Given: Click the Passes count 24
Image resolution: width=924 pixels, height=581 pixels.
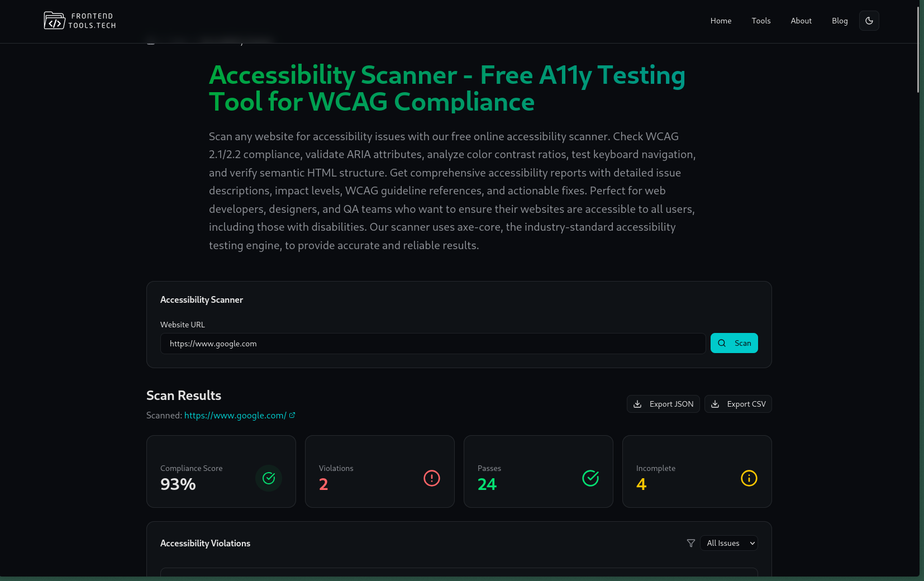Looking at the screenshot, I should pos(487,484).
